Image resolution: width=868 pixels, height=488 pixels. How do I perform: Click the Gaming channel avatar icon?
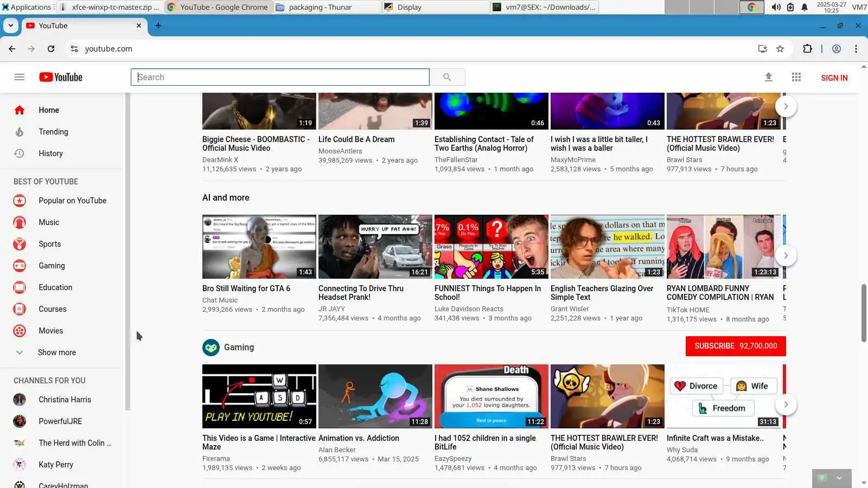211,348
